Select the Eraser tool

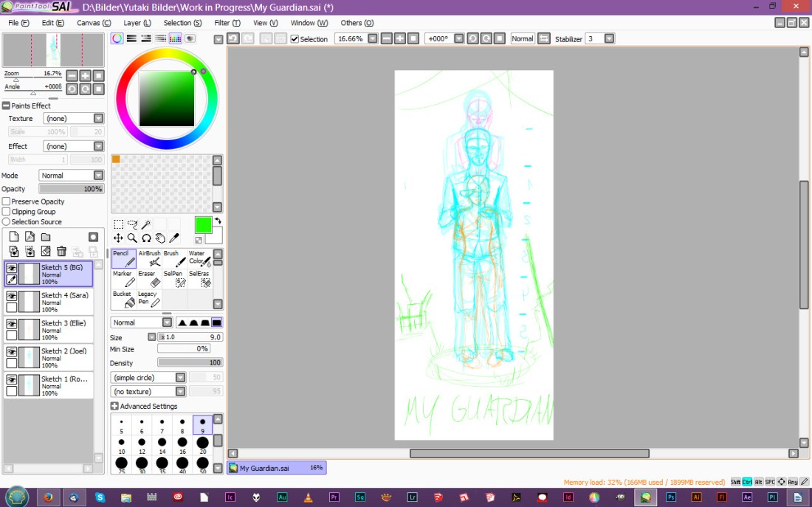(x=150, y=278)
